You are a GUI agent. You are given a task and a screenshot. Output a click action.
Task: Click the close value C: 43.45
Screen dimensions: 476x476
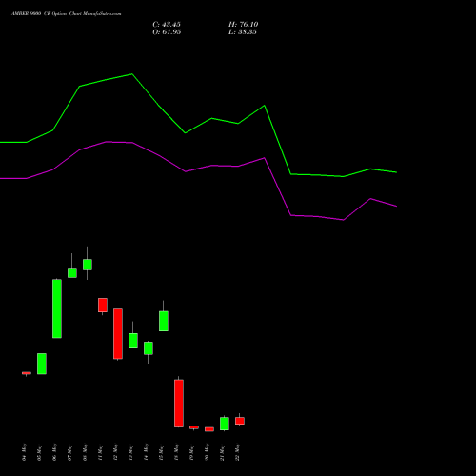click(x=167, y=25)
